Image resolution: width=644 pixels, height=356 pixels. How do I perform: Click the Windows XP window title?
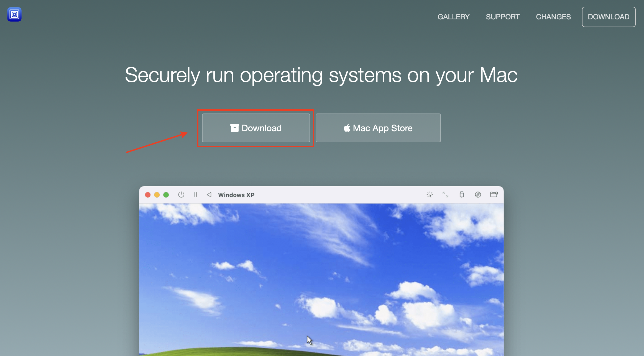(236, 195)
